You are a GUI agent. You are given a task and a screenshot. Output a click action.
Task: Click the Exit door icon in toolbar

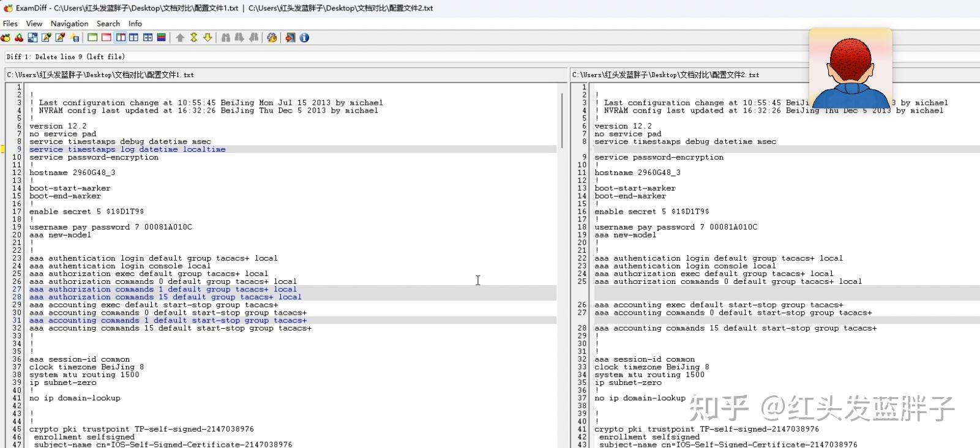click(x=290, y=38)
